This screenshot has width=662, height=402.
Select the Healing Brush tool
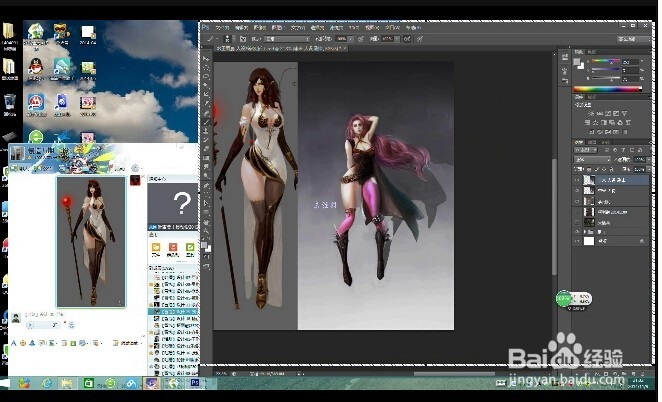click(207, 112)
